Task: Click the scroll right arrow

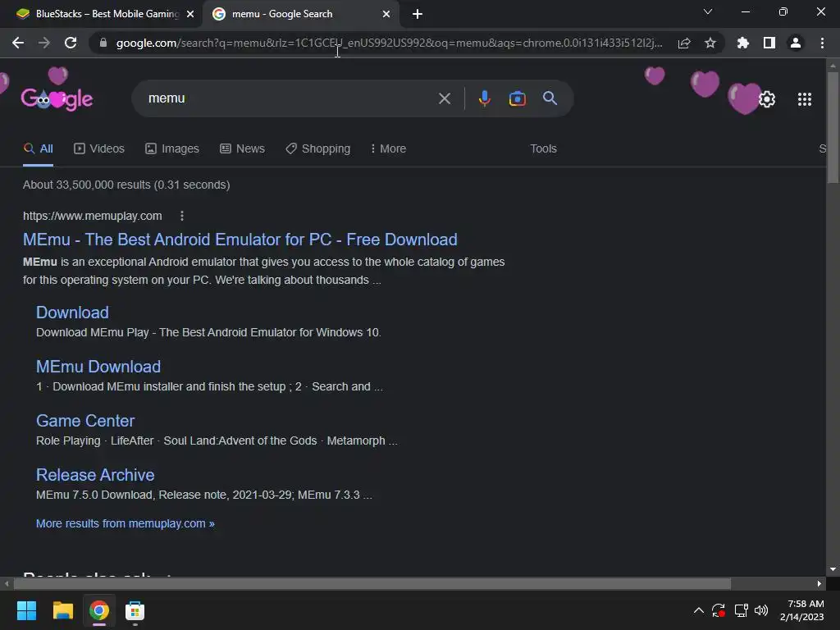Action: pyautogui.click(x=819, y=584)
